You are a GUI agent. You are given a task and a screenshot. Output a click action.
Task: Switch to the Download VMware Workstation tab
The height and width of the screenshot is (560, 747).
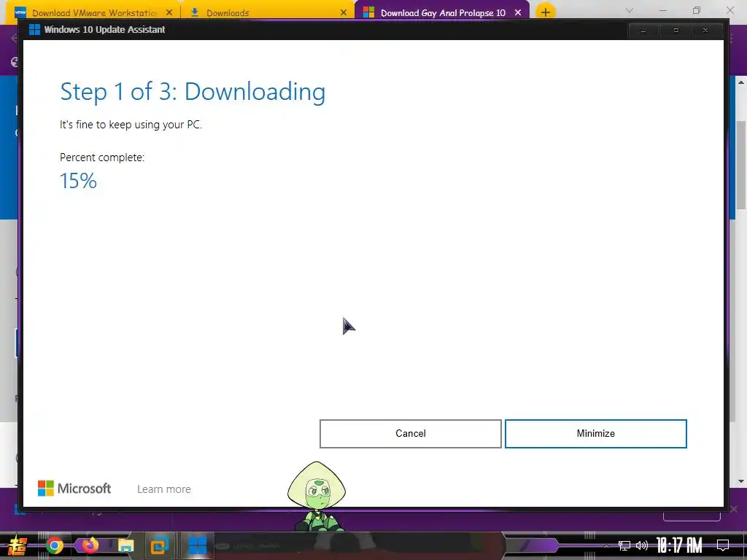coord(94,13)
